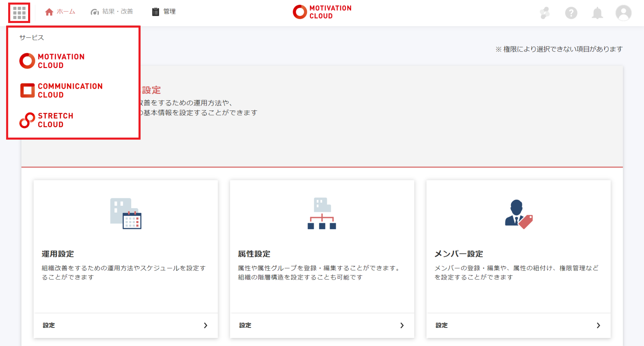Click the 管理 clipboard icon
The image size is (644, 346).
155,12
